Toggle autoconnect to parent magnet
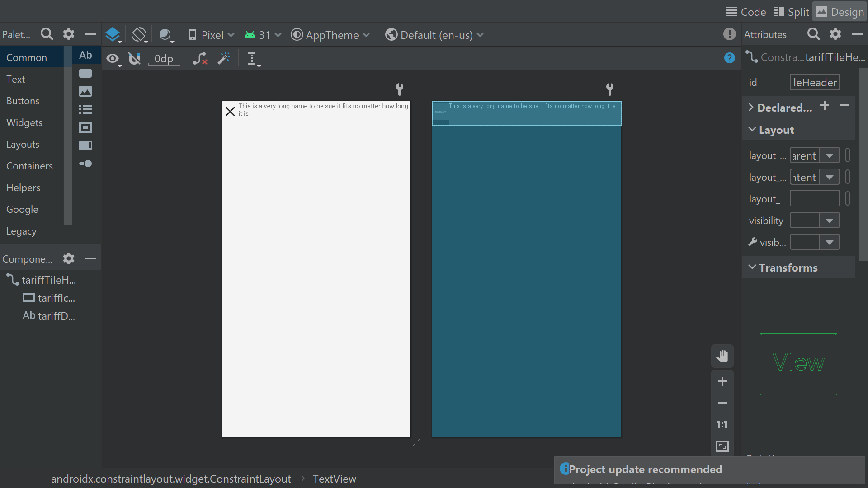 click(134, 58)
